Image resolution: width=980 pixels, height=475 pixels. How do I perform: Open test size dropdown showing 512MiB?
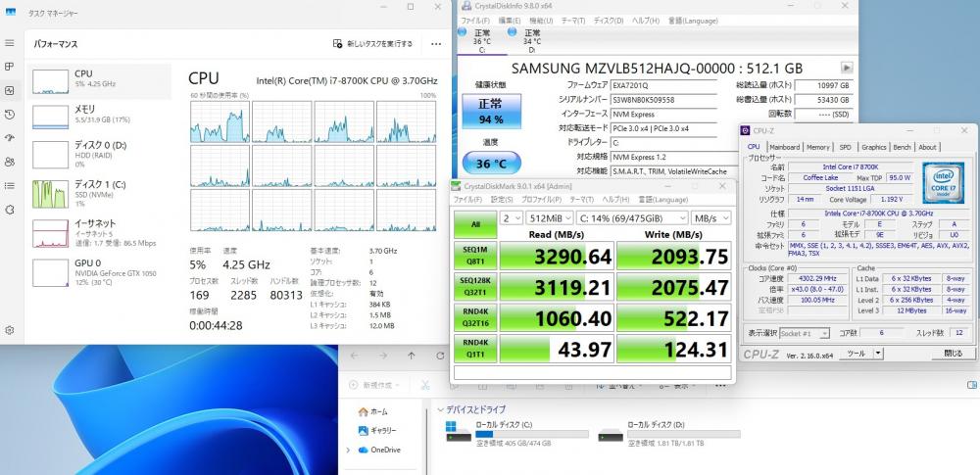[551, 217]
